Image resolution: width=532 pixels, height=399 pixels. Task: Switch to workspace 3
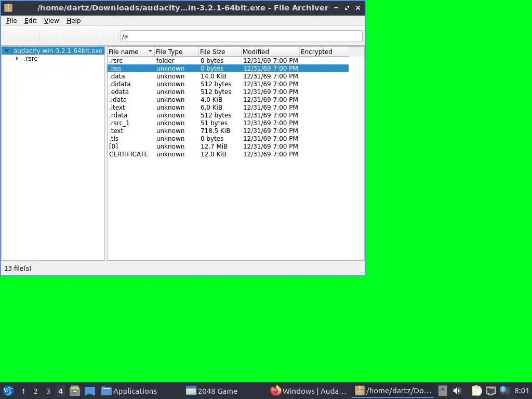[48, 391]
